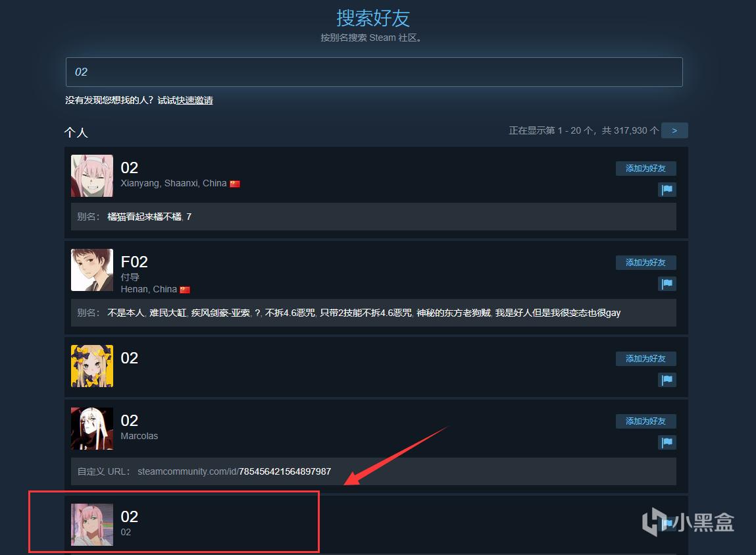This screenshot has height=555, width=756.
Task: Add F02 as friend
Action: [645, 263]
